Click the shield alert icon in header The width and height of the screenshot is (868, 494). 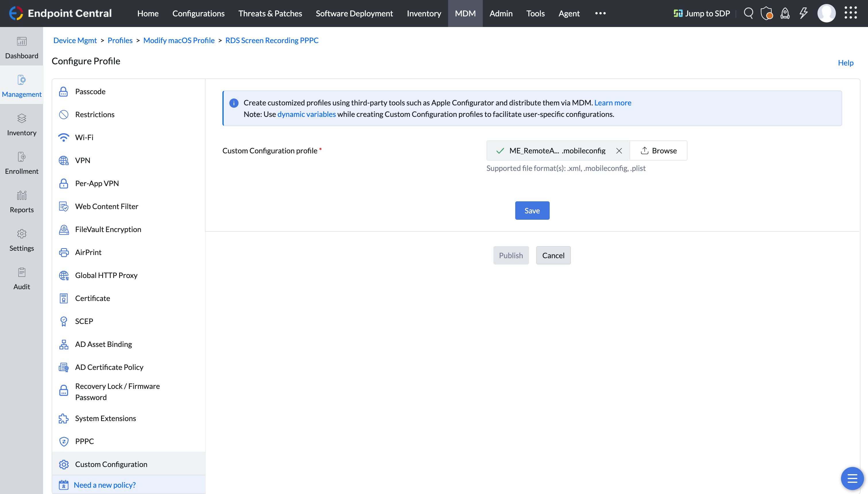(767, 13)
